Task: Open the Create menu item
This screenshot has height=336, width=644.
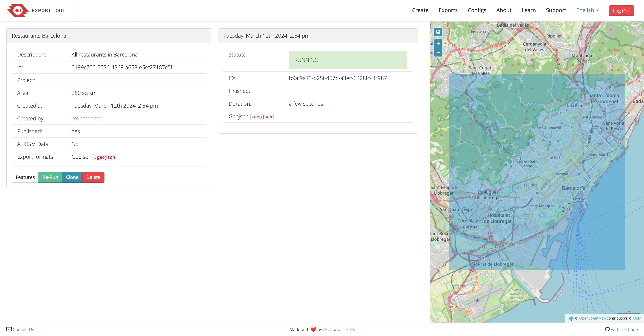Action: click(x=420, y=10)
